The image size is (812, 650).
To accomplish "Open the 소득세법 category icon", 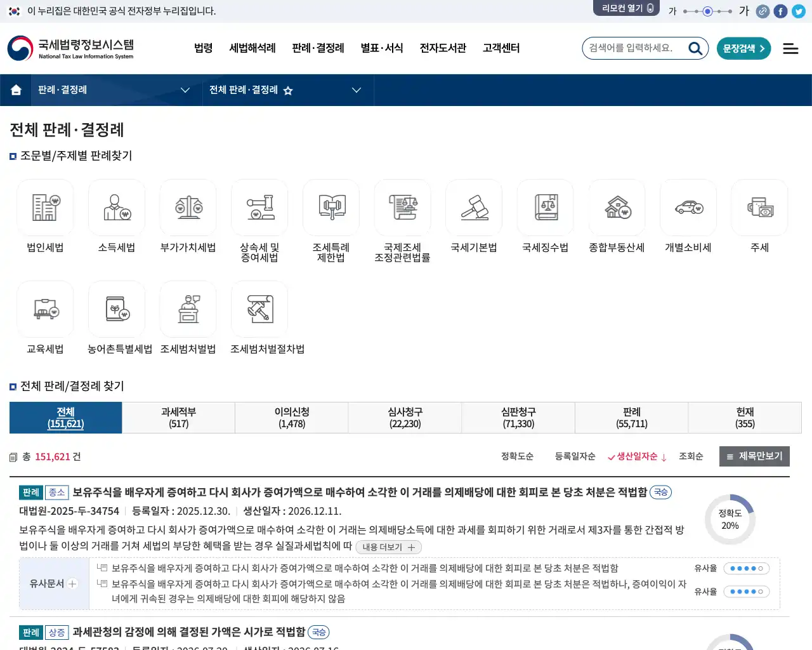I will tap(117, 208).
